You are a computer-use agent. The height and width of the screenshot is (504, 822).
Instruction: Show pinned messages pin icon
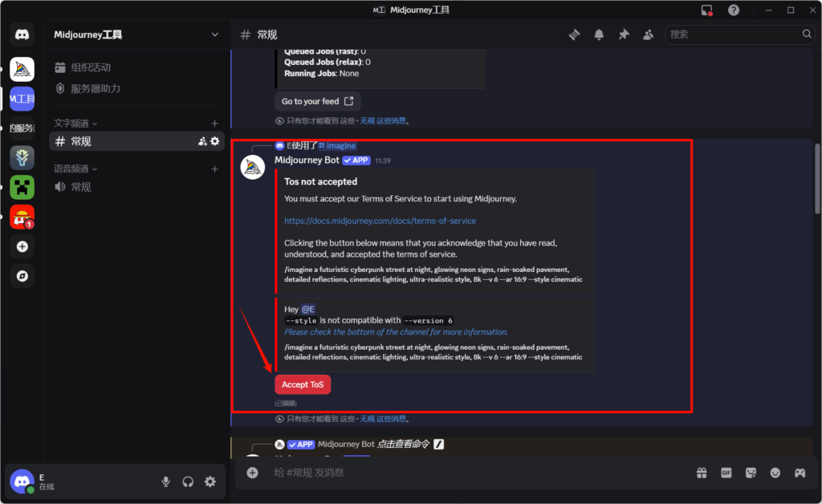coord(623,35)
